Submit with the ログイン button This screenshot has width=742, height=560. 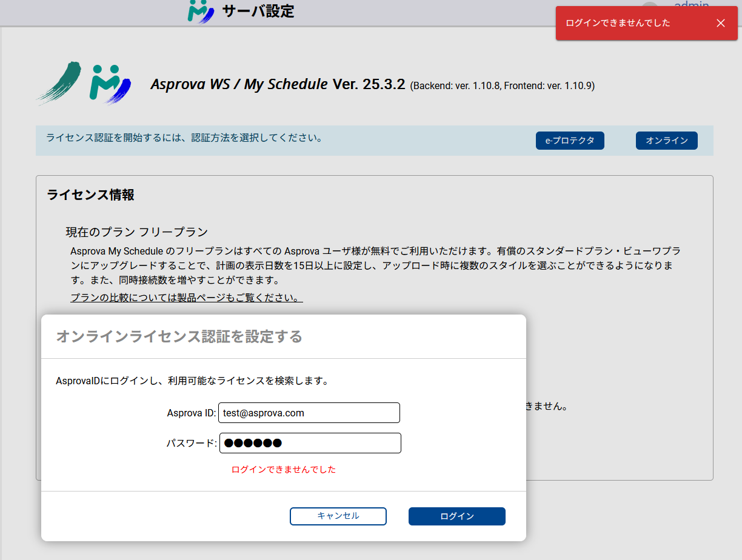457,516
